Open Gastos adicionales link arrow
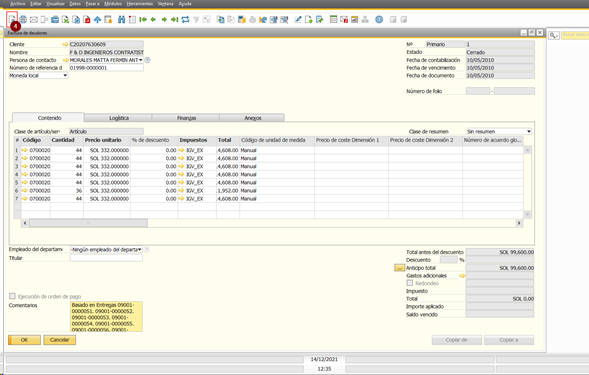The image size is (589, 375). (462, 275)
